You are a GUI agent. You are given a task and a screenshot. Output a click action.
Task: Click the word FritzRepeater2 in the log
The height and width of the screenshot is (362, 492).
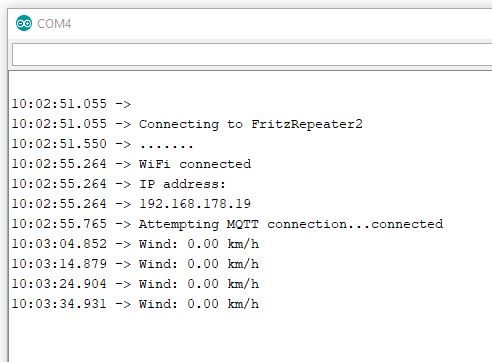coord(307,124)
